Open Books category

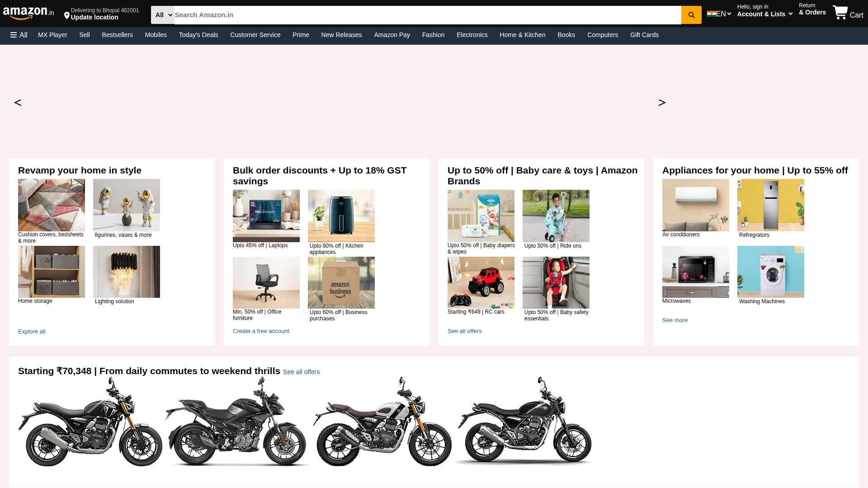566,35
